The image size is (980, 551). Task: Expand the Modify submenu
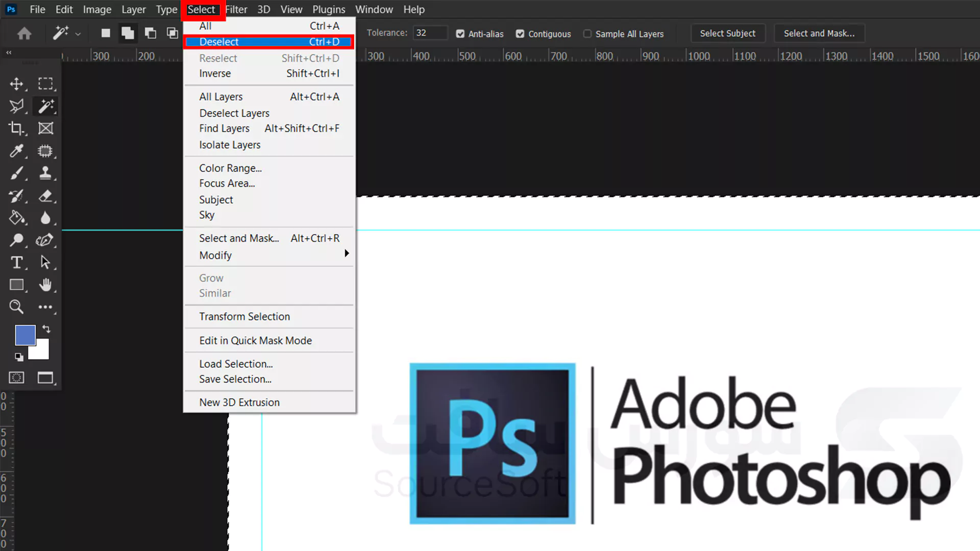point(269,255)
